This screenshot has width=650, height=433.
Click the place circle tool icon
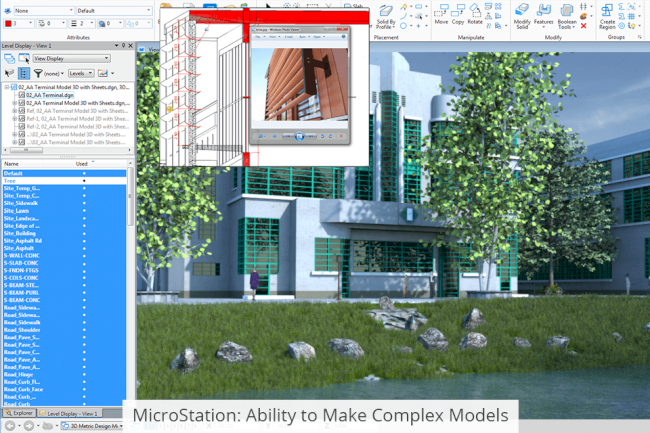click(403, 26)
